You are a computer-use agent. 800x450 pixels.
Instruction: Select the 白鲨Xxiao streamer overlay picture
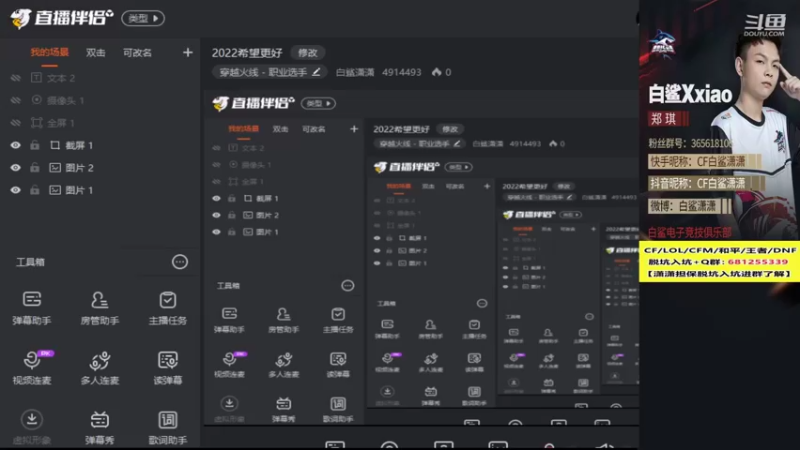coord(719,121)
